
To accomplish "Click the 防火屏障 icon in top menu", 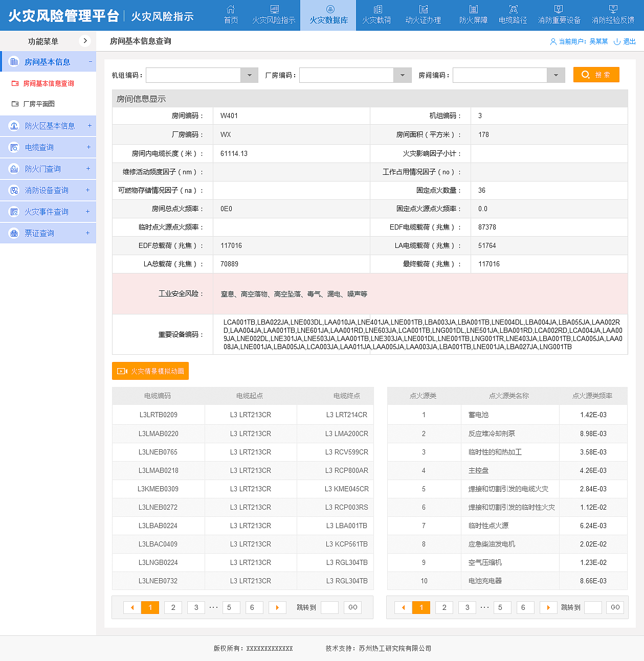I will click(473, 14).
